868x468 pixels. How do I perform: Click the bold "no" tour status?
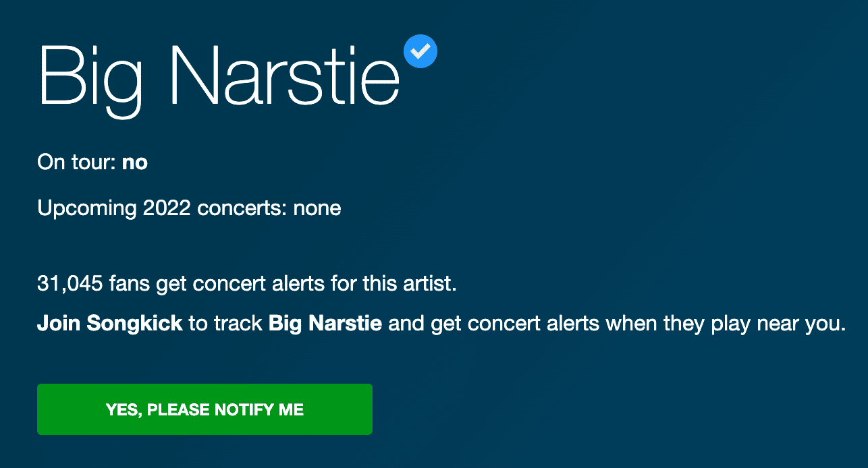pyautogui.click(x=135, y=163)
